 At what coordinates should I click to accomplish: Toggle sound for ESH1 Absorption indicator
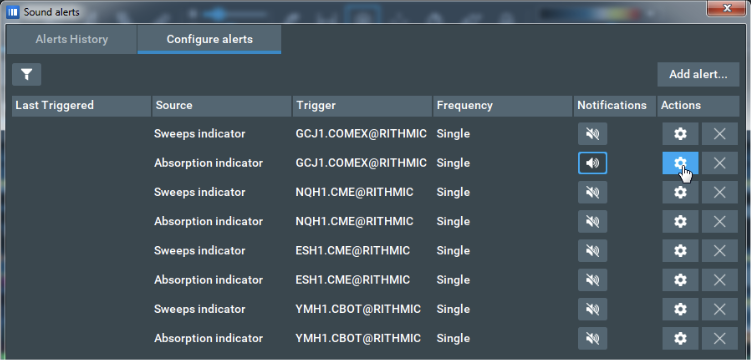click(592, 280)
